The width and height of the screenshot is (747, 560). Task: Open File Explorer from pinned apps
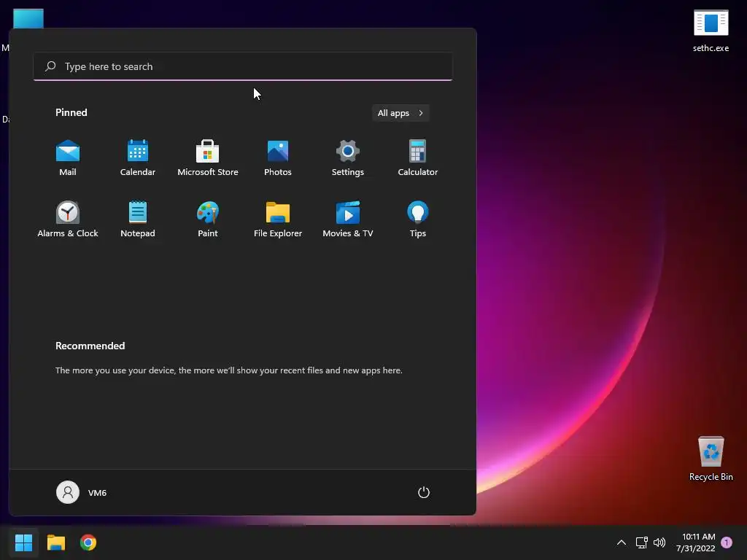point(278,219)
